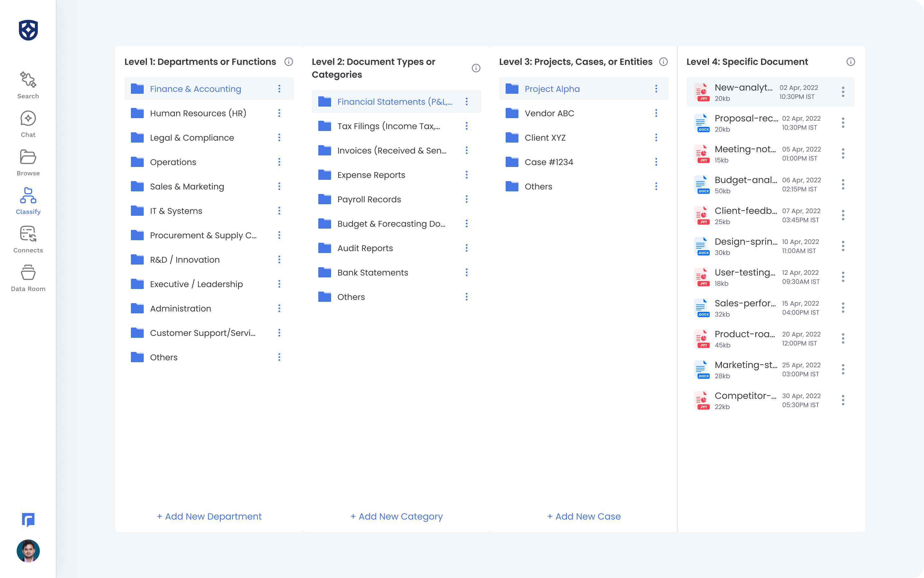Select the Finance & Accounting department
924x578 pixels.
pos(209,89)
